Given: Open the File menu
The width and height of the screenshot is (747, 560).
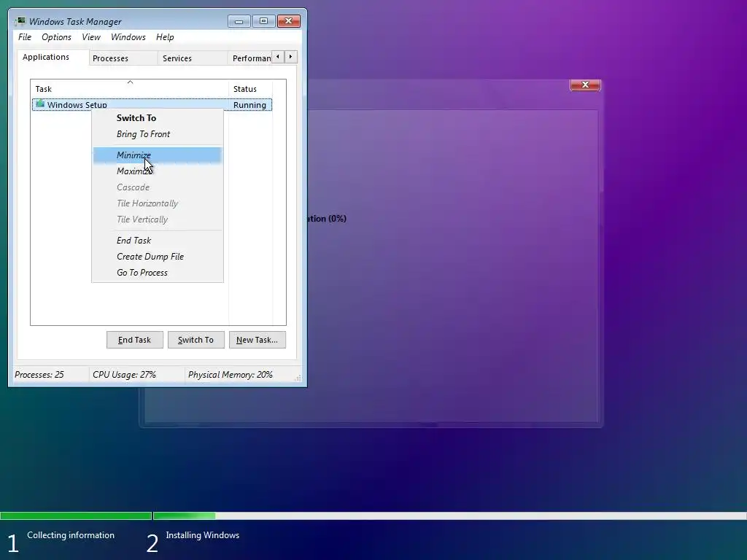Looking at the screenshot, I should (x=25, y=37).
